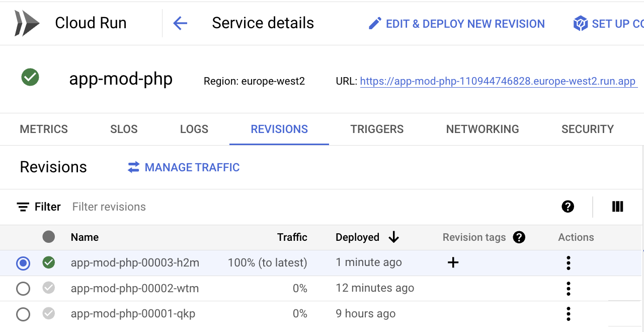Image resolution: width=644 pixels, height=332 pixels.
Task: Open the column display options icon
Action: pos(618,207)
